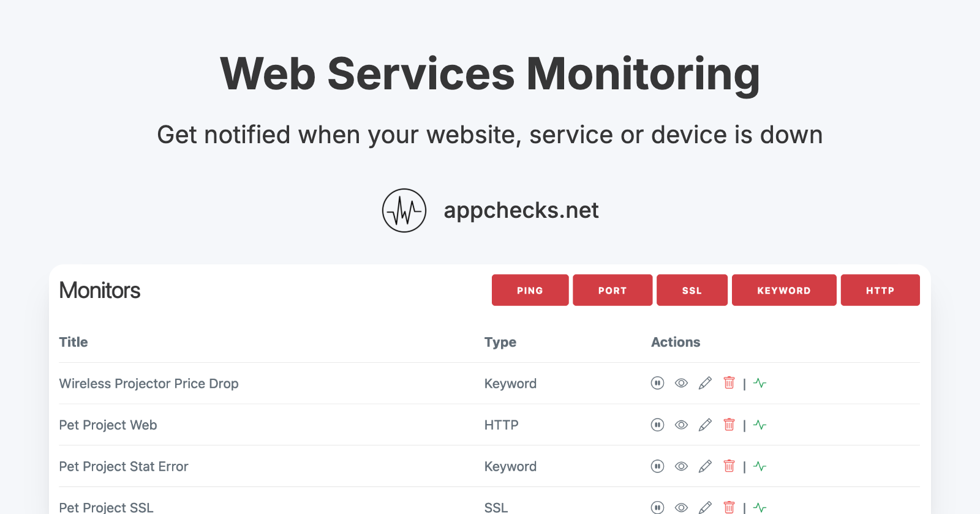This screenshot has width=980, height=514.
Task: Edit the Pet Project SSL monitor
Action: tap(705, 507)
